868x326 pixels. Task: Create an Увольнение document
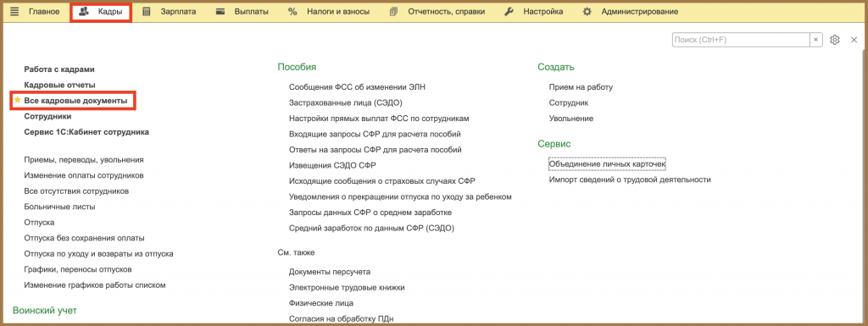coord(570,119)
